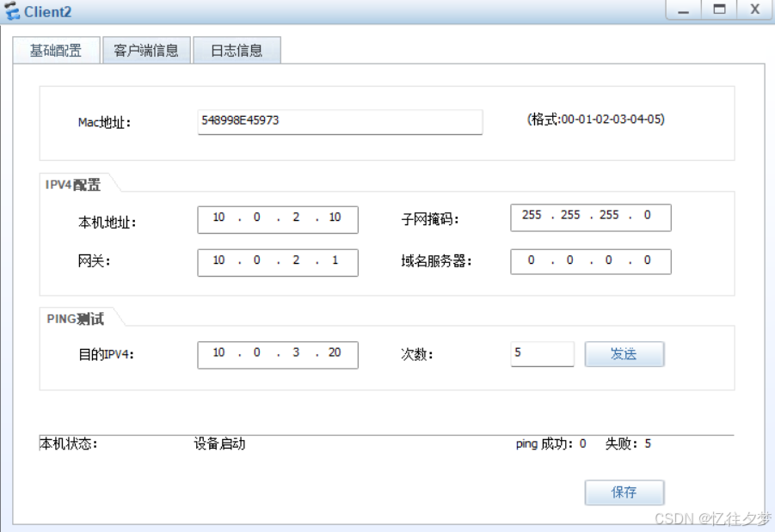Open the 客户端信息 tab
The image size is (775, 532).
[146, 50]
